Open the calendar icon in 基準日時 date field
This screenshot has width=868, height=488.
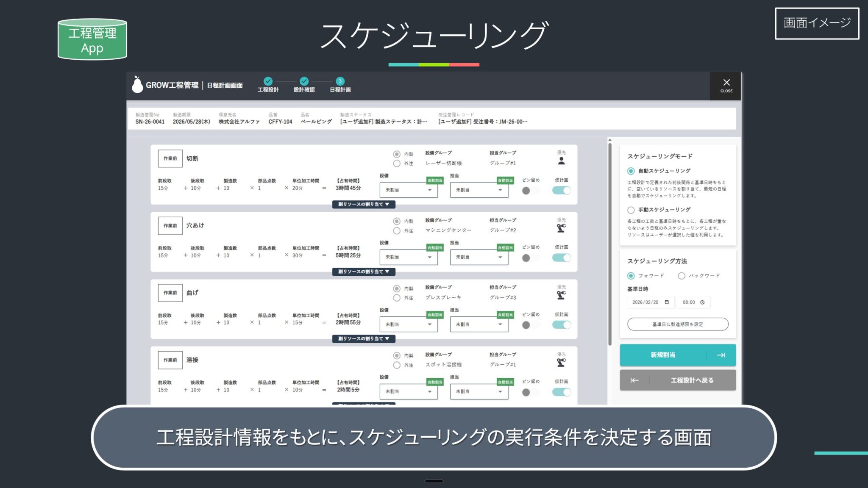coord(667,302)
